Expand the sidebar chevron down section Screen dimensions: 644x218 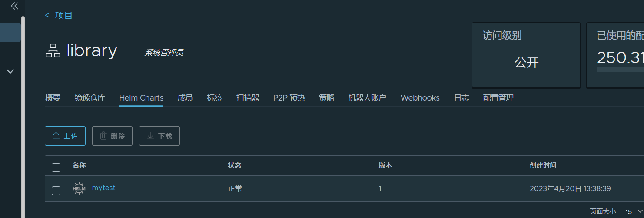coord(10,71)
